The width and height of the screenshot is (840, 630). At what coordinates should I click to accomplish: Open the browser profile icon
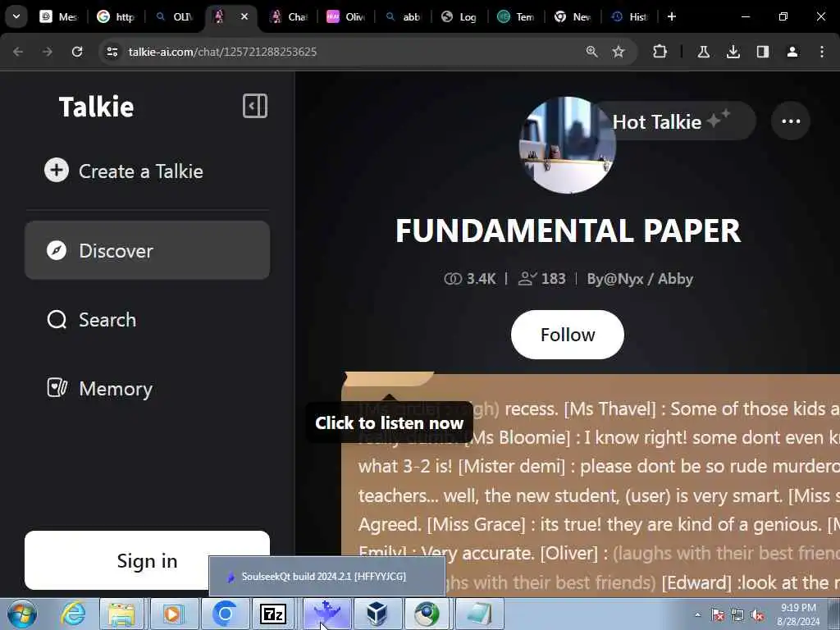pos(792,52)
